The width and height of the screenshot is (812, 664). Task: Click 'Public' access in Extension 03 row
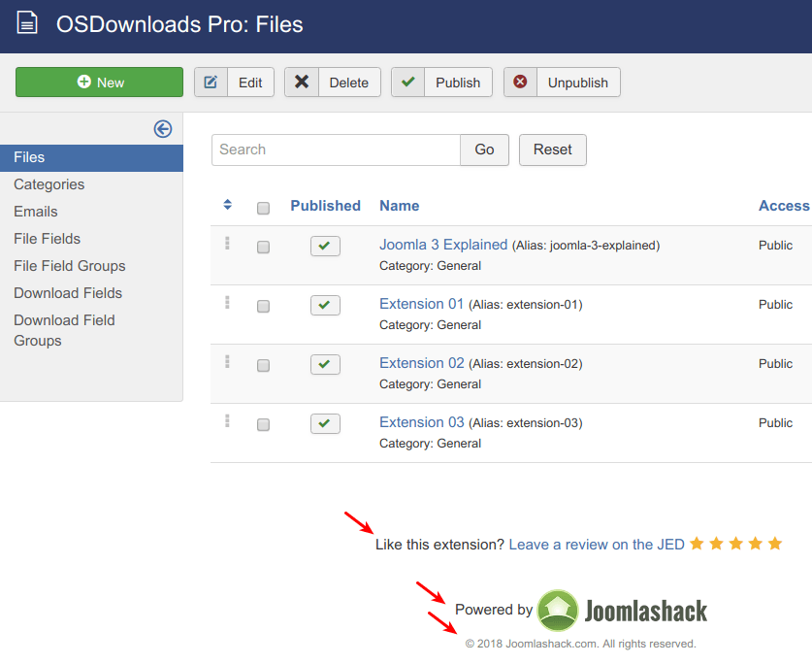point(775,423)
